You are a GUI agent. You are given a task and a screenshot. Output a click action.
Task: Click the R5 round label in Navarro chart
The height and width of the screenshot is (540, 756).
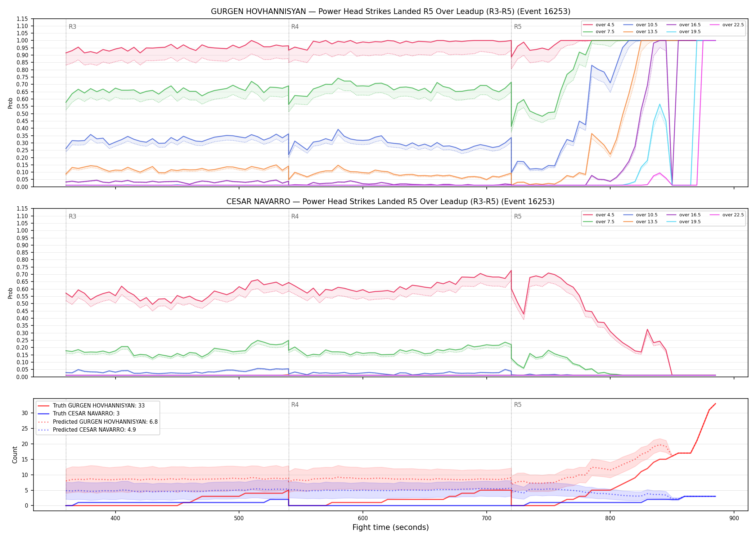(518, 216)
